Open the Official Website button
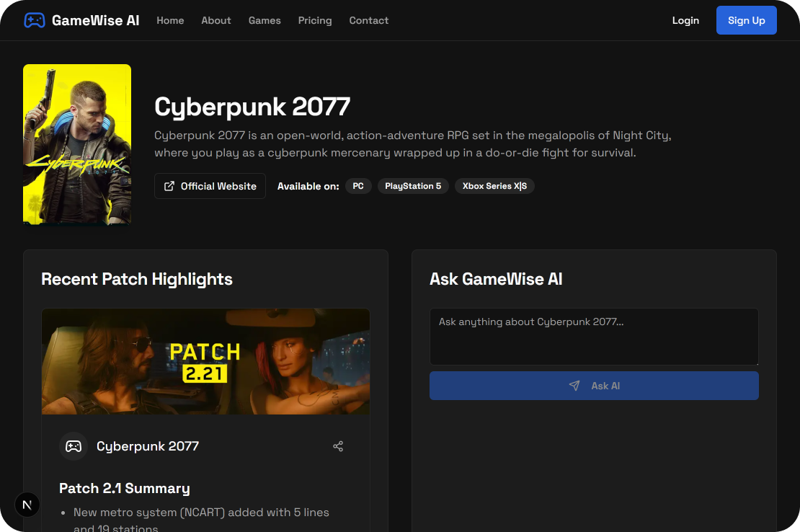800x532 pixels. click(x=210, y=186)
